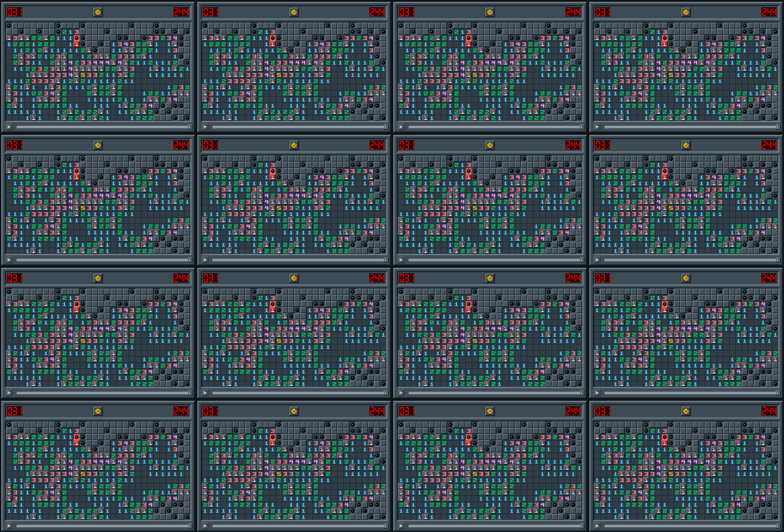The width and height of the screenshot is (784, 532).
Task: Click replay slider handle, second-row first board
Action: [x=190, y=260]
